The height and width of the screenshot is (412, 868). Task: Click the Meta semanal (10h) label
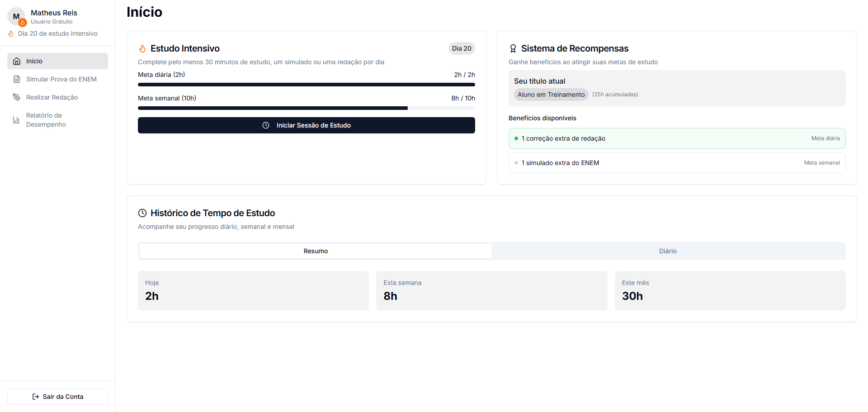(x=167, y=98)
